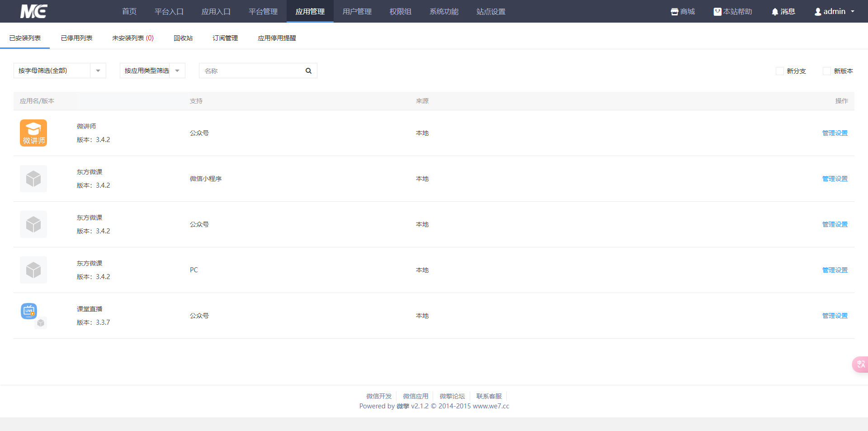868x431 pixels.
Task: Enable the 新版本 checkbox
Action: click(x=827, y=71)
